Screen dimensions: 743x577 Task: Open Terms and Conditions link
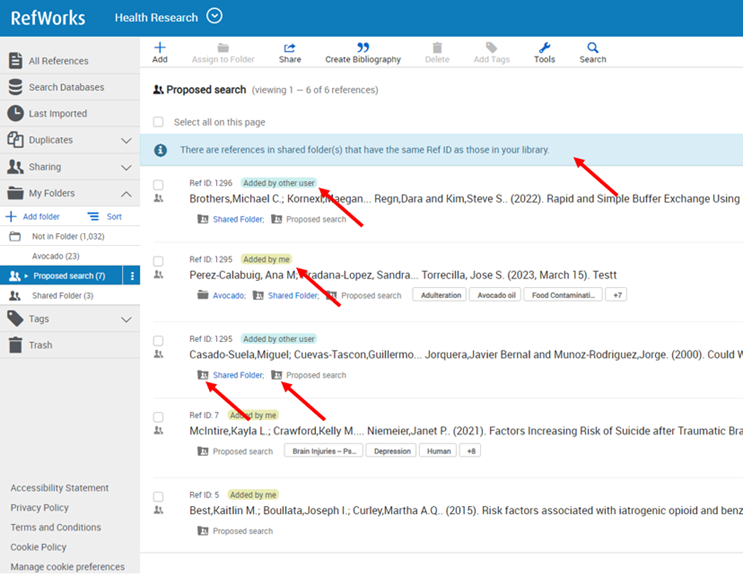[56, 527]
